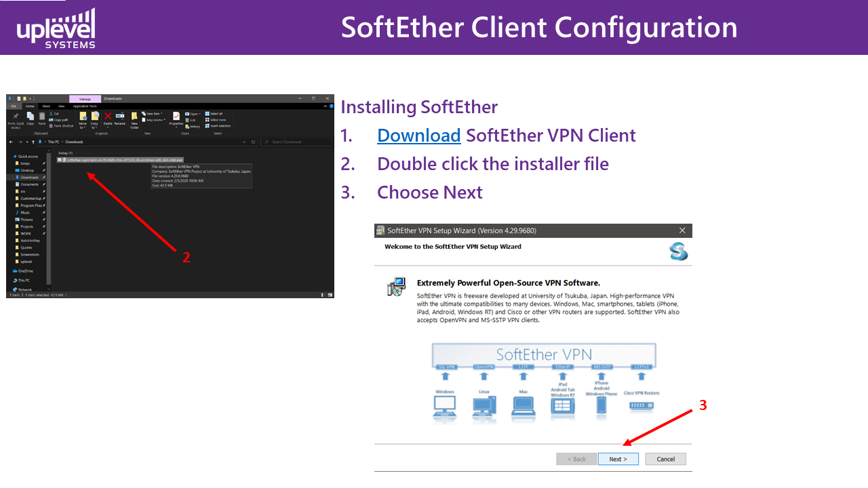Click the Search Downloads field
The image size is (868, 488).
click(x=296, y=142)
